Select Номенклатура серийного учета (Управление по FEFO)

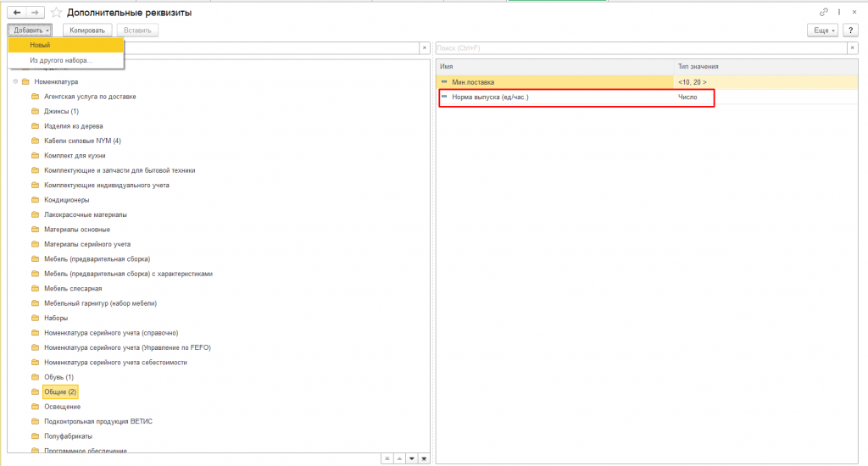click(x=127, y=347)
